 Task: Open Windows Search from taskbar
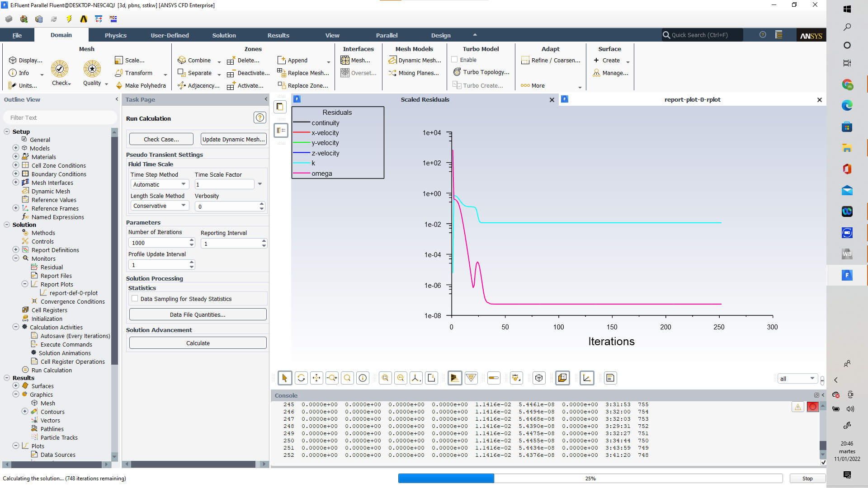(x=847, y=27)
